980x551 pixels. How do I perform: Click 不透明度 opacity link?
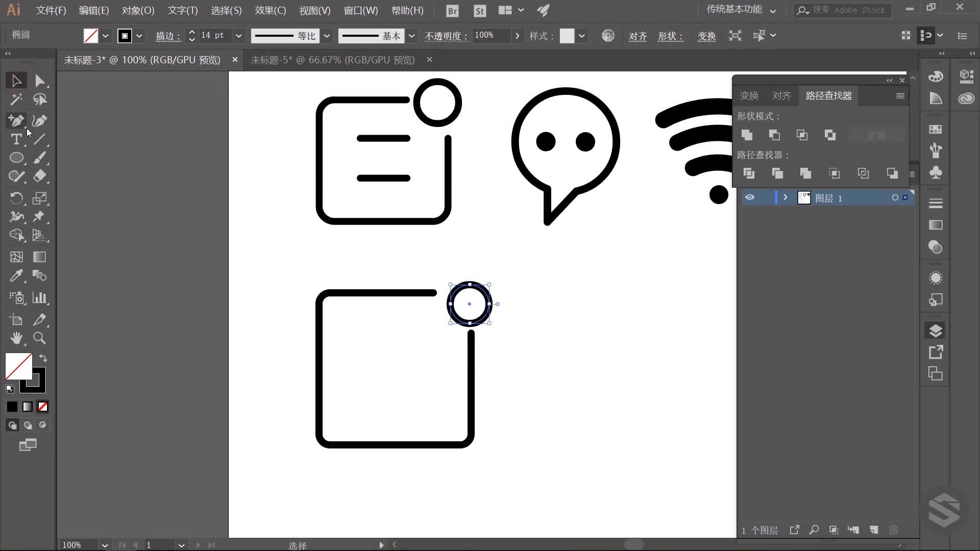pyautogui.click(x=446, y=36)
